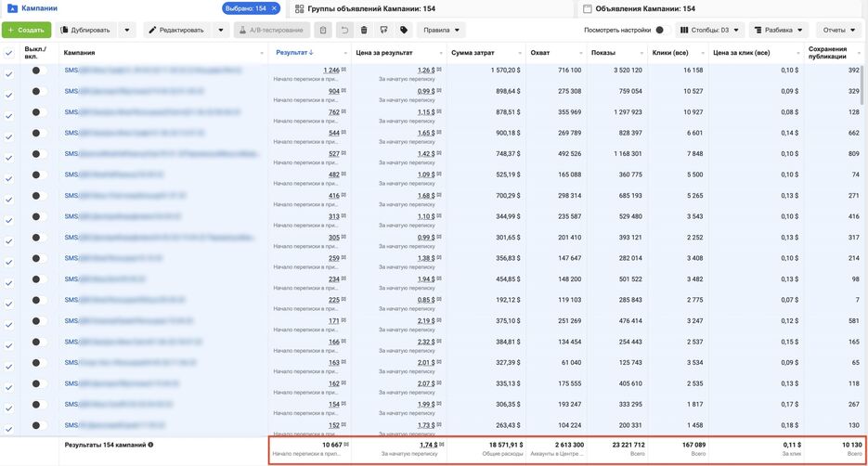Open the Разбивка breakdown dropdown
868x466 pixels.
[x=778, y=30]
